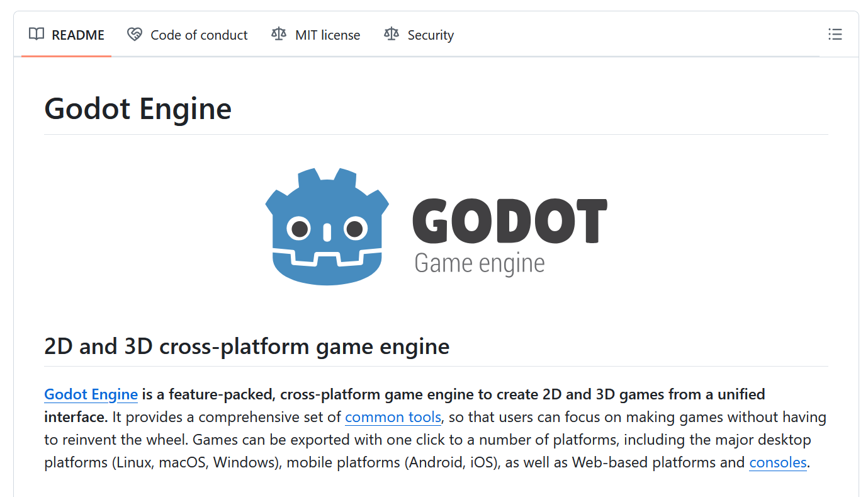The width and height of the screenshot is (868, 497).
Task: Open the outline list icon
Action: 835,35
